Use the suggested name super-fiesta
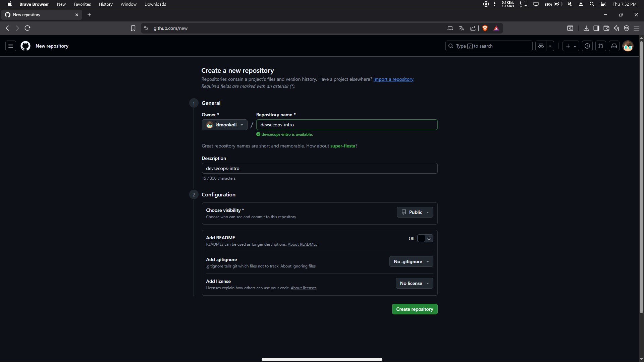 [342, 146]
